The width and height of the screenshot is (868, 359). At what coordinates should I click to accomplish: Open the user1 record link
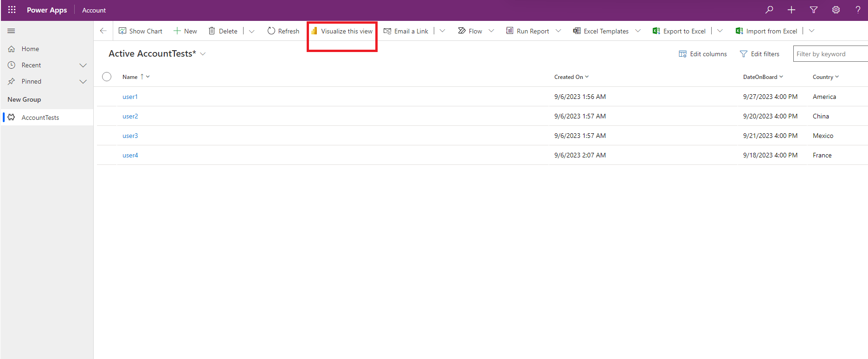(130, 97)
